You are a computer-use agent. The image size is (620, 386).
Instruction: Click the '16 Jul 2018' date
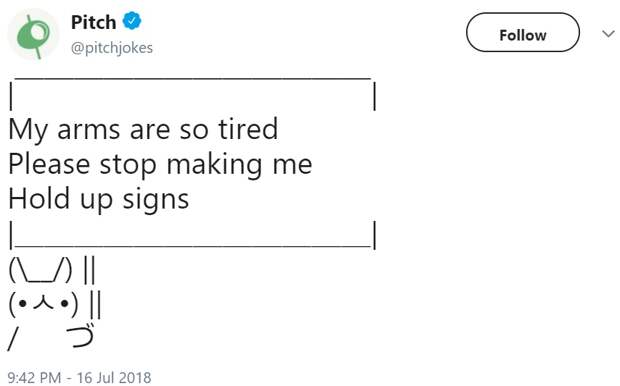[x=114, y=377]
